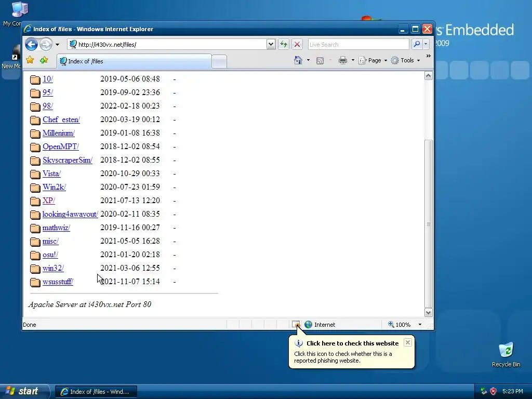The height and width of the screenshot is (399, 532).
Task: Open the OpenMPT/ folder link
Action: [x=61, y=147]
